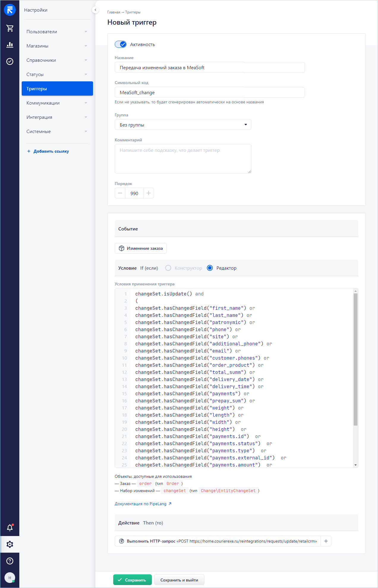
Task: Open the user profile avatar
Action: [10, 578]
